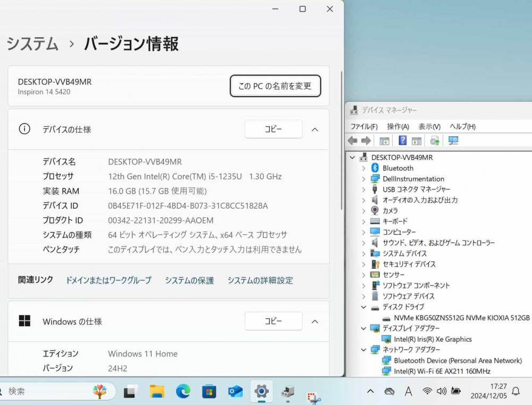Open ドメインまたはワークグループ link
Viewport: 532px width, 405px height.
click(109, 280)
